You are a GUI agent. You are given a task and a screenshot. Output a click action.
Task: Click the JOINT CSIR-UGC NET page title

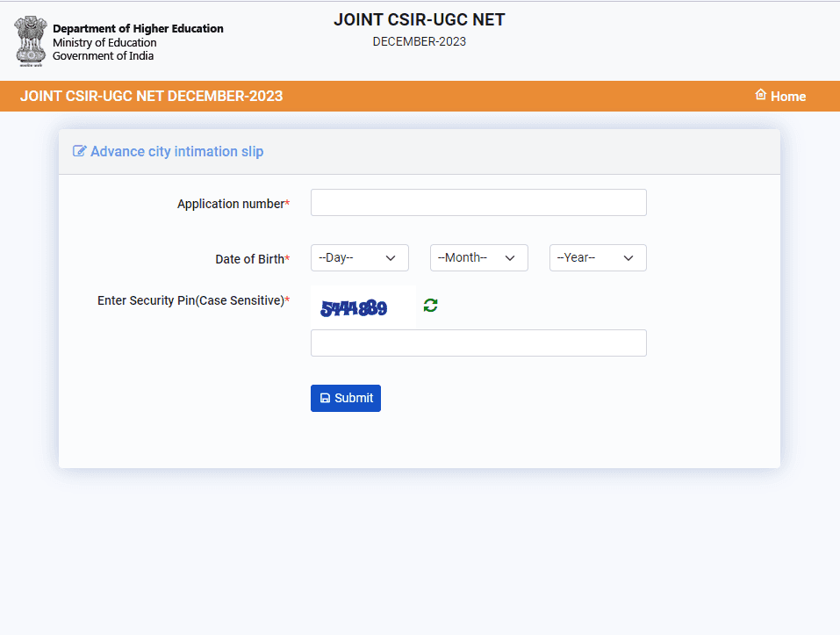[x=420, y=20]
